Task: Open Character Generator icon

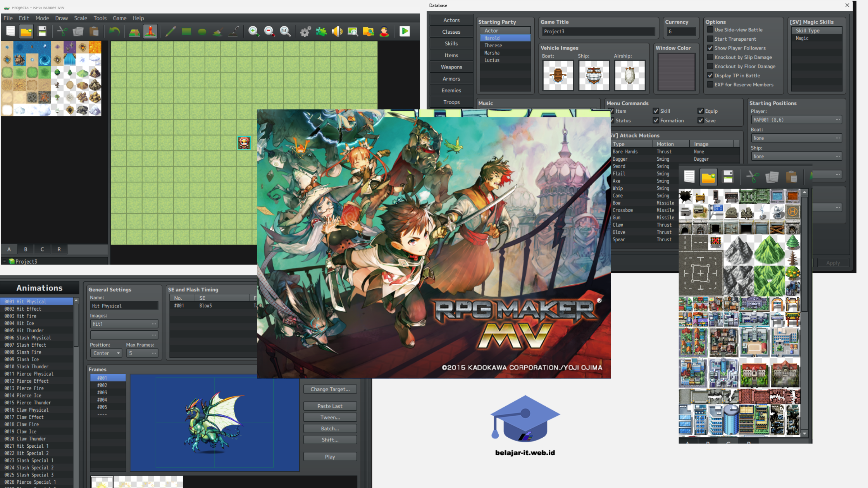Action: click(384, 31)
